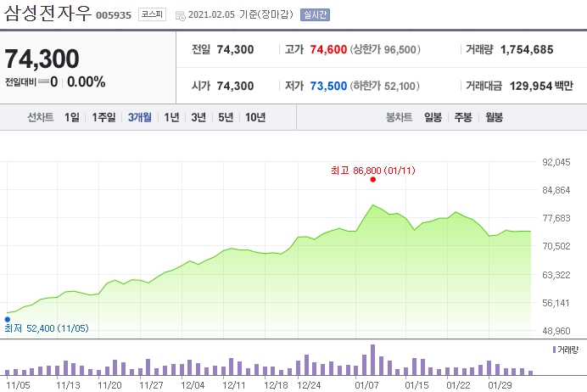Click the 삼성전자우 stock name heading
Screen dimensions: 587x392
point(48,14)
